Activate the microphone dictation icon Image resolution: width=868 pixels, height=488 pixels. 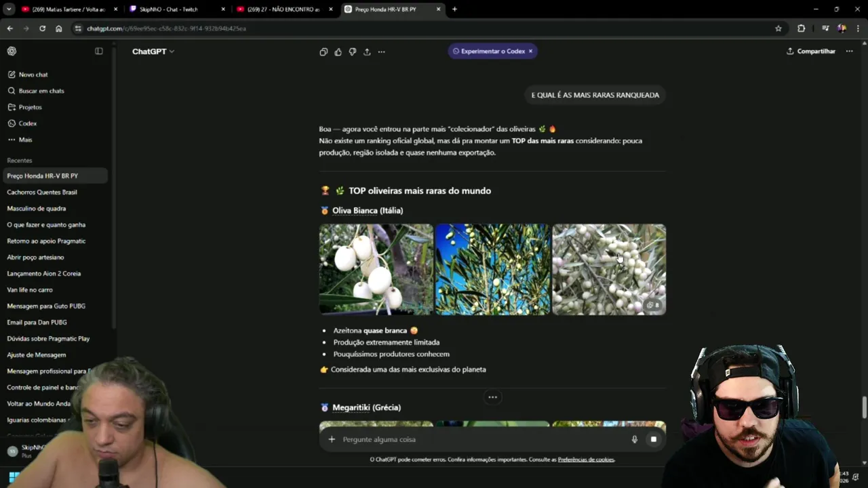[x=635, y=439]
